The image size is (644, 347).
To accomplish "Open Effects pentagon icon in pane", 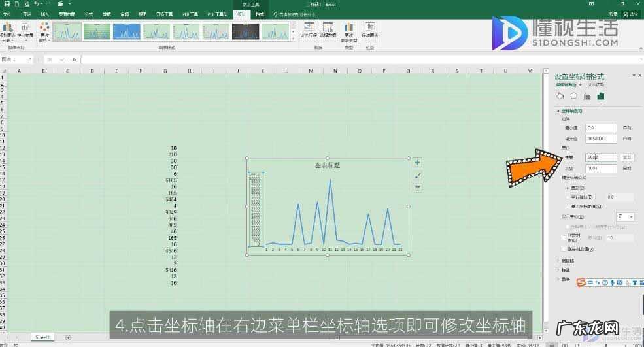I will pyautogui.click(x=574, y=96).
